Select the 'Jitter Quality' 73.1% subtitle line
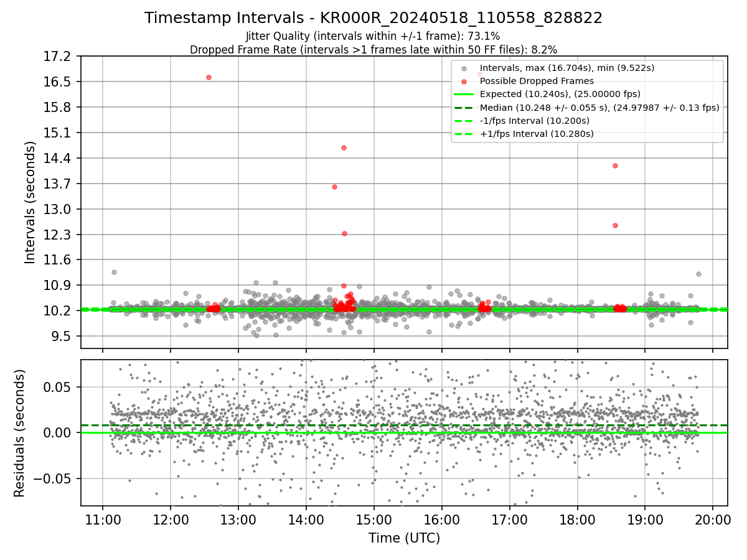 pos(373,37)
